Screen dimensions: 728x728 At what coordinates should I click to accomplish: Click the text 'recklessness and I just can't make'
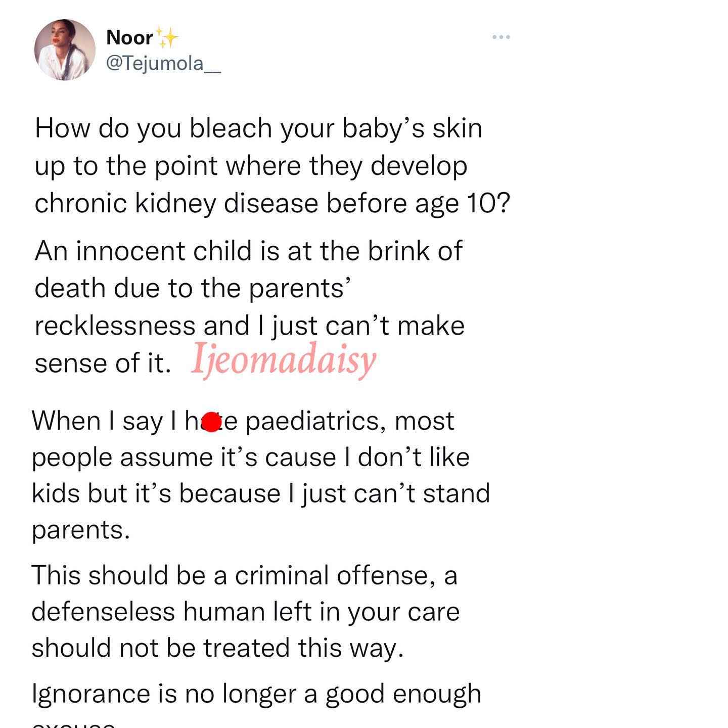pyautogui.click(x=249, y=326)
